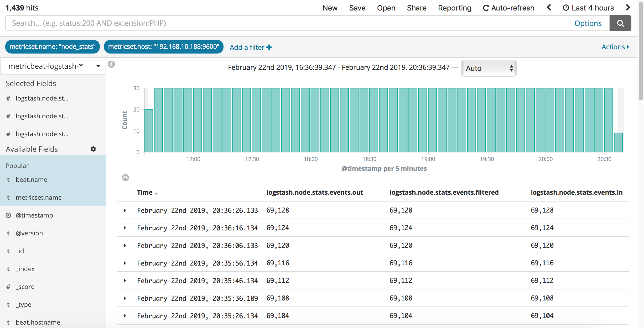The width and height of the screenshot is (644, 328).
Task: Select the third selected logstash.node.st... field
Action: (42, 134)
